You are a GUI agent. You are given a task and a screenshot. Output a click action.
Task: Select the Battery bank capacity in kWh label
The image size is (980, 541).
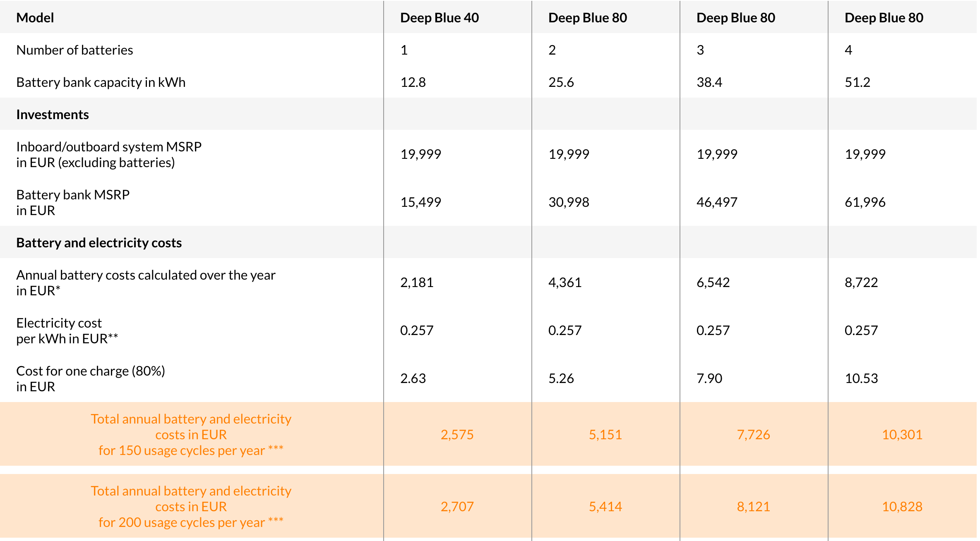point(101,82)
